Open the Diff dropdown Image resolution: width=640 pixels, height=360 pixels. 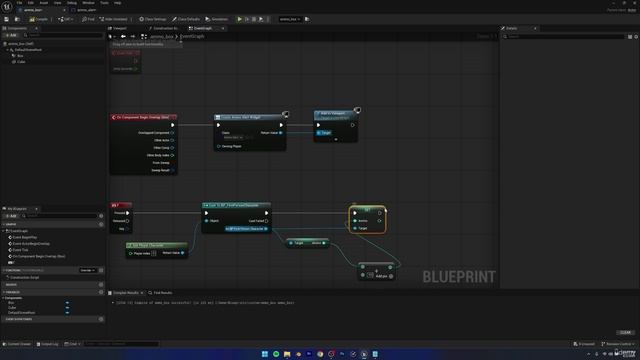(x=66, y=19)
